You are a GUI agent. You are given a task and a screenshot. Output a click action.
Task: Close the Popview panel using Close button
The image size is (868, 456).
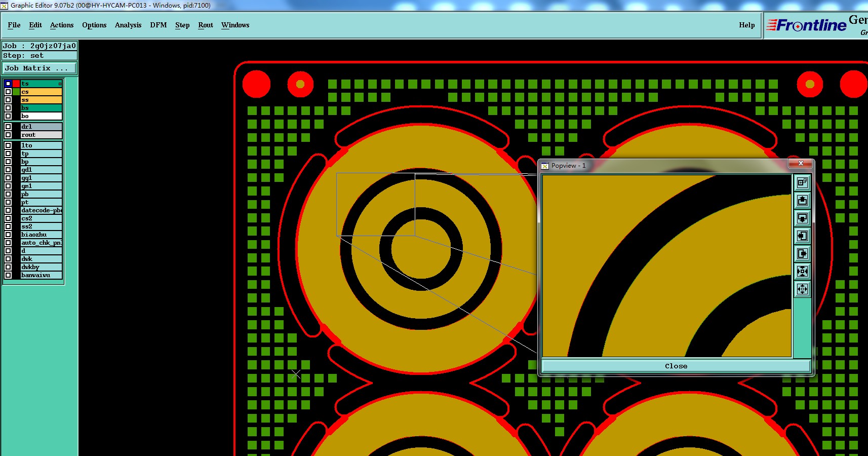676,366
